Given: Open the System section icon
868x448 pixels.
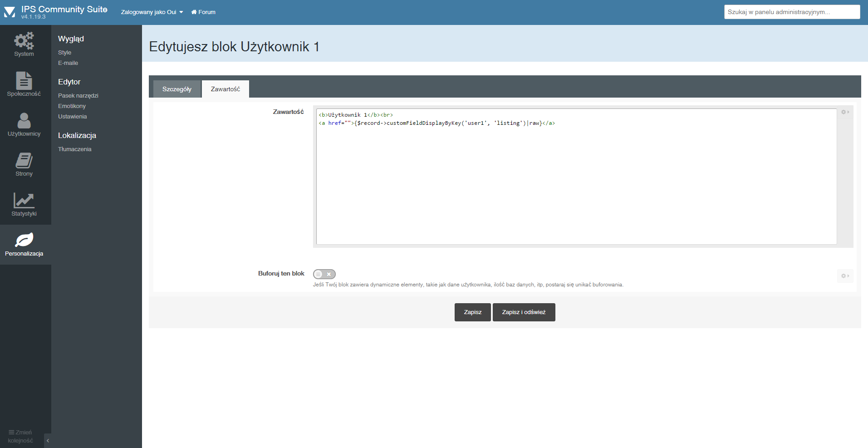Looking at the screenshot, I should (x=24, y=41).
